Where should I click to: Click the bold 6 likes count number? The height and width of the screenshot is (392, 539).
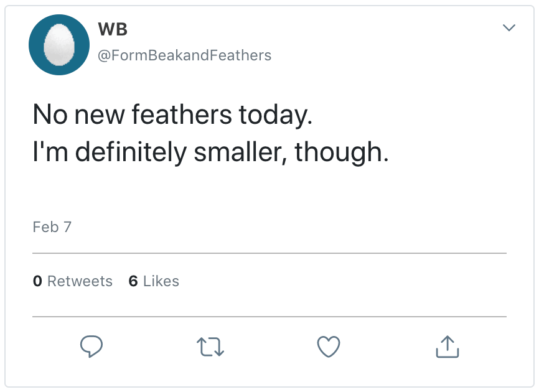click(x=133, y=281)
